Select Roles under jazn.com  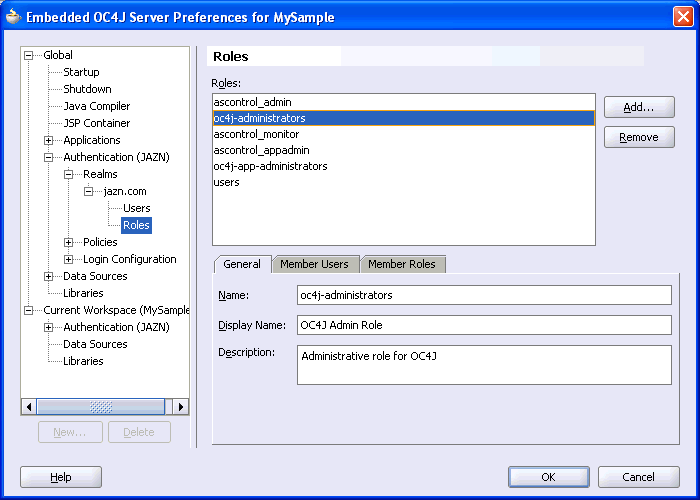137,225
